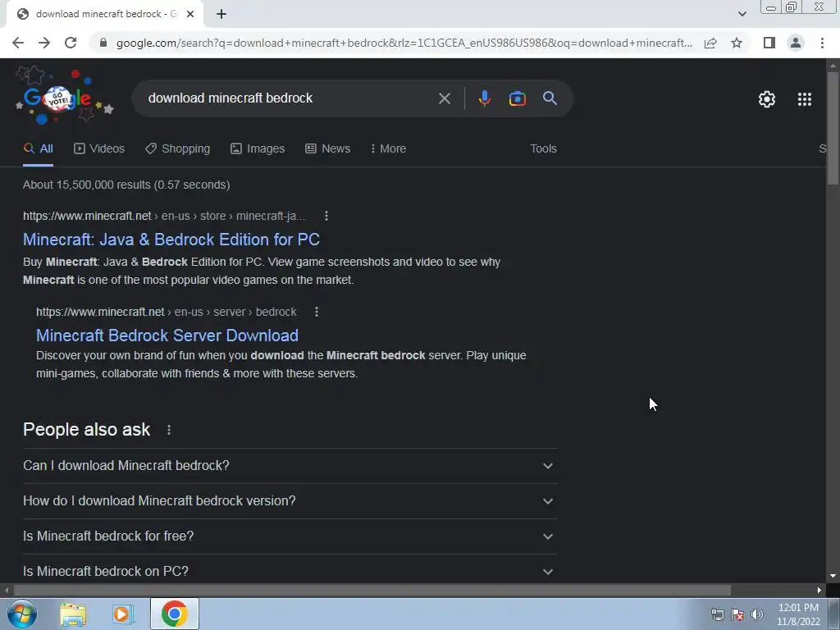Click the address bar URL
The height and width of the screenshot is (630, 840).
pos(404,43)
